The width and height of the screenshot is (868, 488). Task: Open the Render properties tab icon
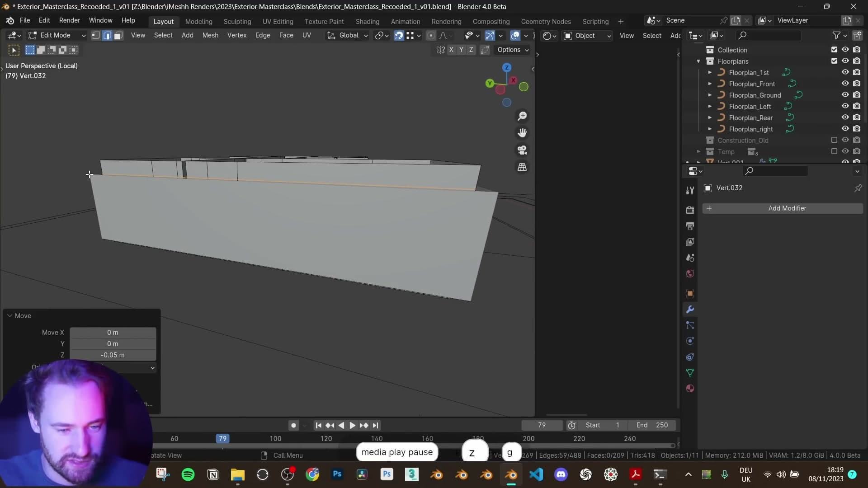690,210
